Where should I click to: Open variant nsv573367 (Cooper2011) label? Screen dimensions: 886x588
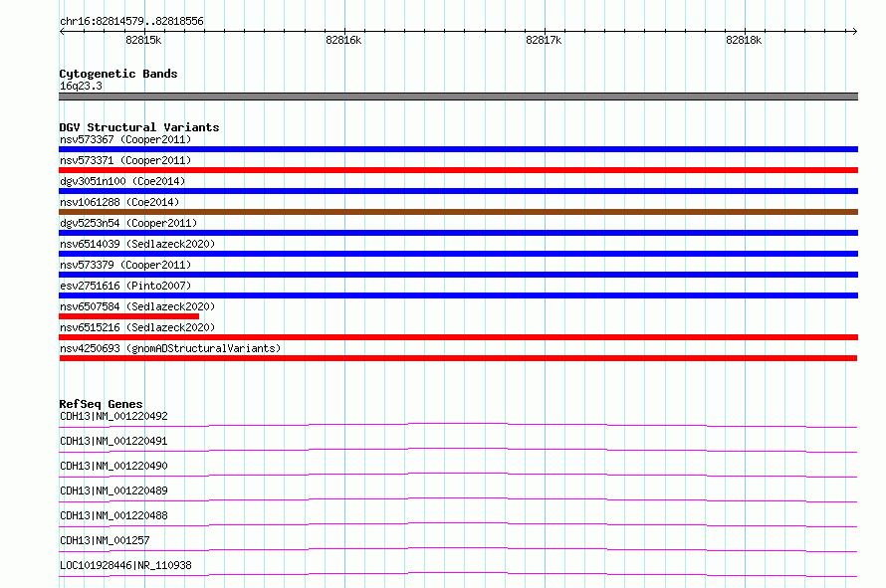(x=125, y=139)
